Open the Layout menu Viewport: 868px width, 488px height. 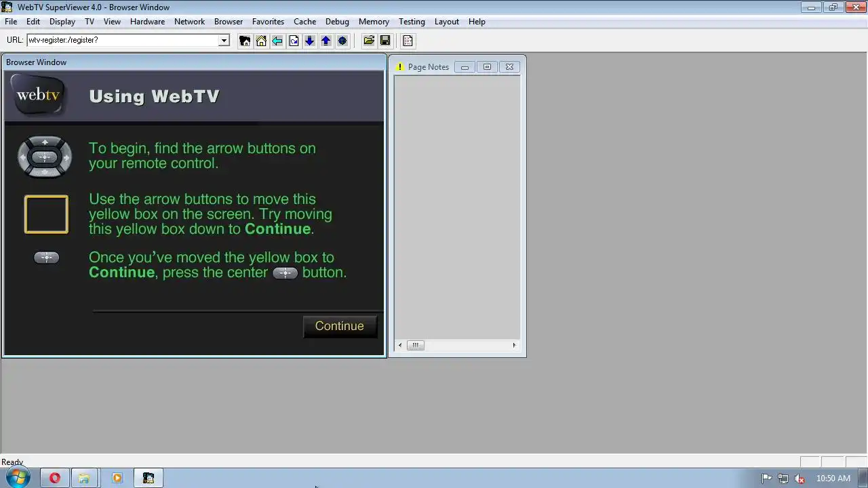447,22
